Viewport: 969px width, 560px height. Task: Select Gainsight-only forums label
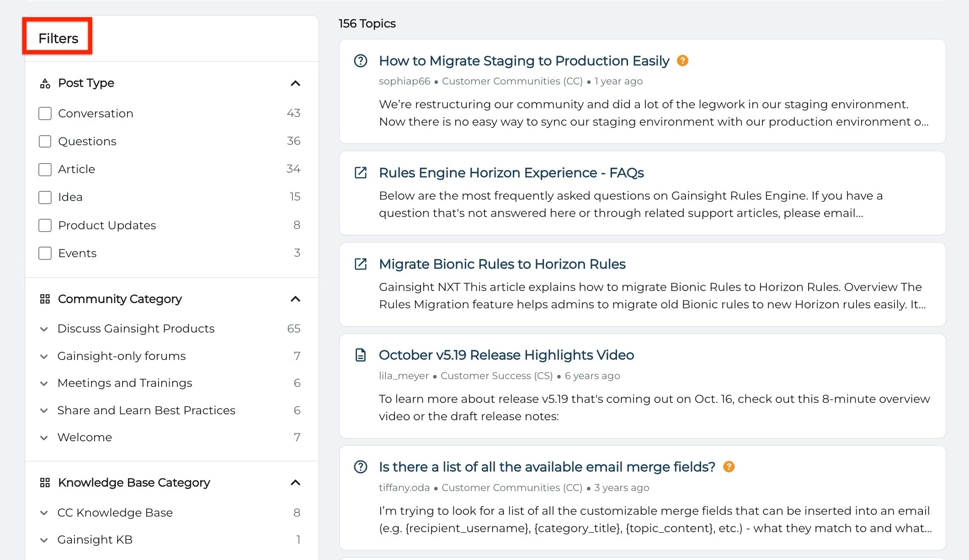point(122,356)
